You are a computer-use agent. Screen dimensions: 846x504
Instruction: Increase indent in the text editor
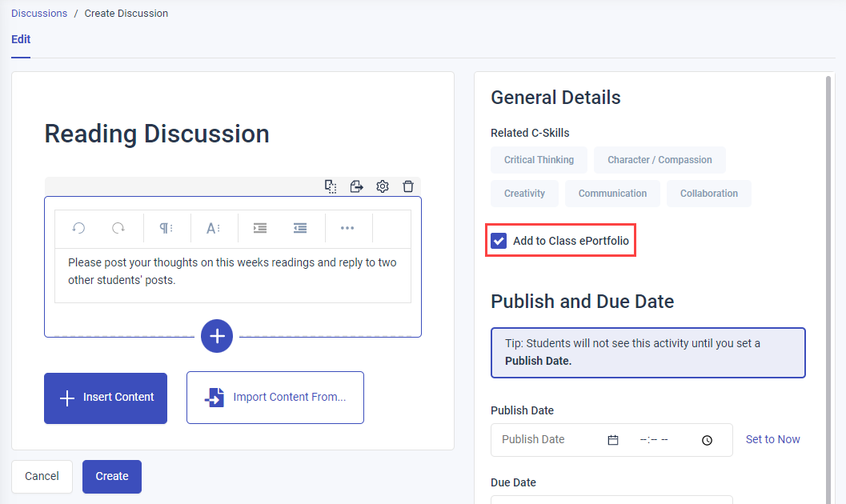pos(260,228)
